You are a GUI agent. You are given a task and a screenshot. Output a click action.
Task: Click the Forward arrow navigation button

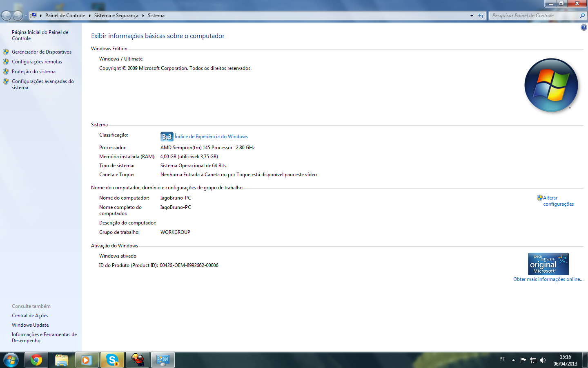[x=18, y=16]
